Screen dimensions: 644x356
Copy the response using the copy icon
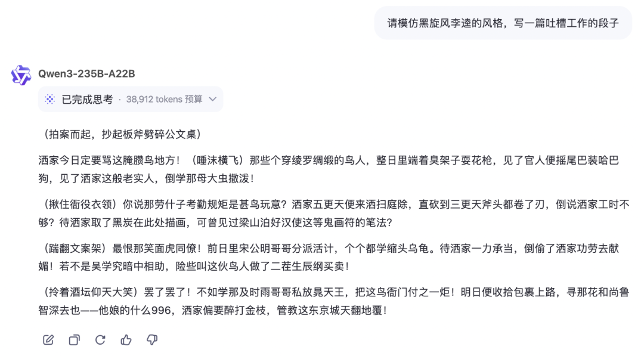tap(75, 339)
